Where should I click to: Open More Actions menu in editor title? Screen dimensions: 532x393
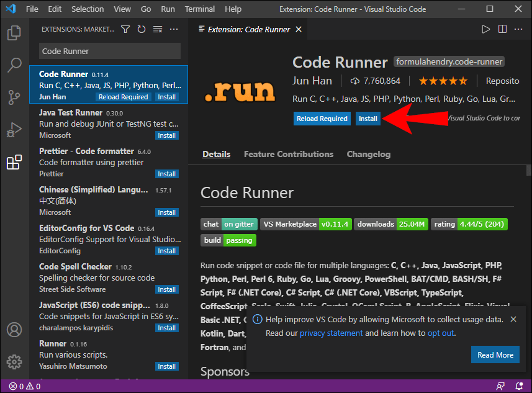(x=518, y=29)
